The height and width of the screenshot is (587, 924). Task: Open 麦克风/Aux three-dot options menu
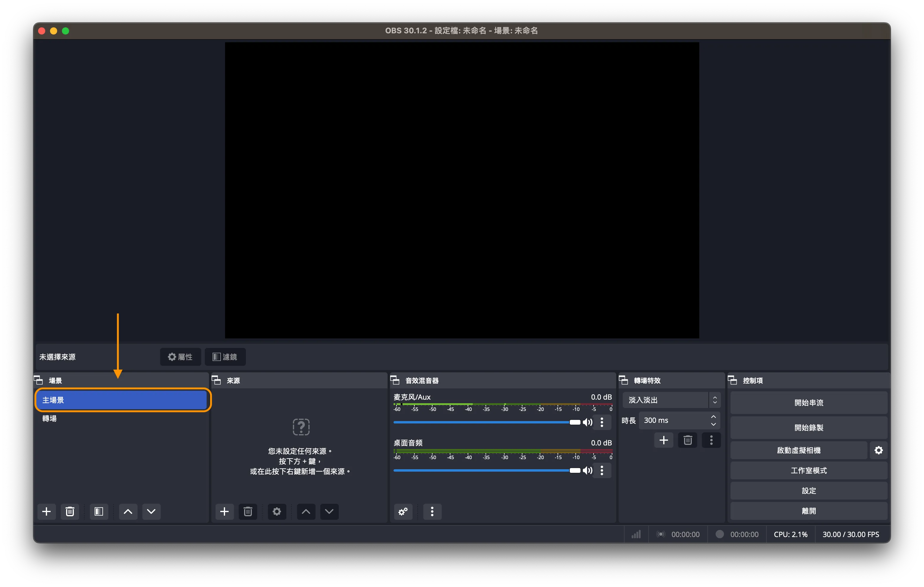coord(602,422)
